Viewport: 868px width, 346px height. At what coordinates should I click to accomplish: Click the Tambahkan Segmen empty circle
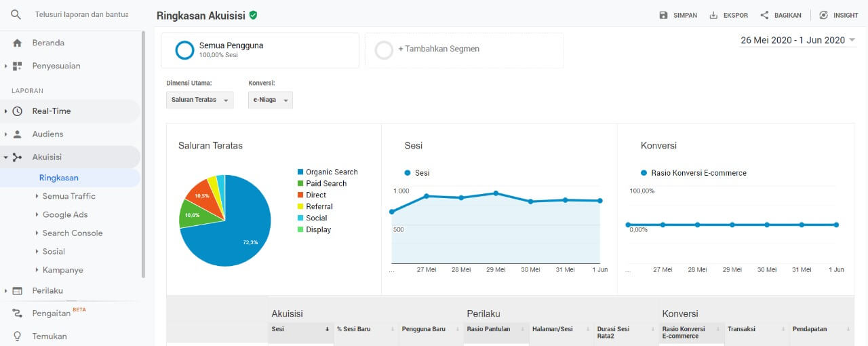click(384, 50)
